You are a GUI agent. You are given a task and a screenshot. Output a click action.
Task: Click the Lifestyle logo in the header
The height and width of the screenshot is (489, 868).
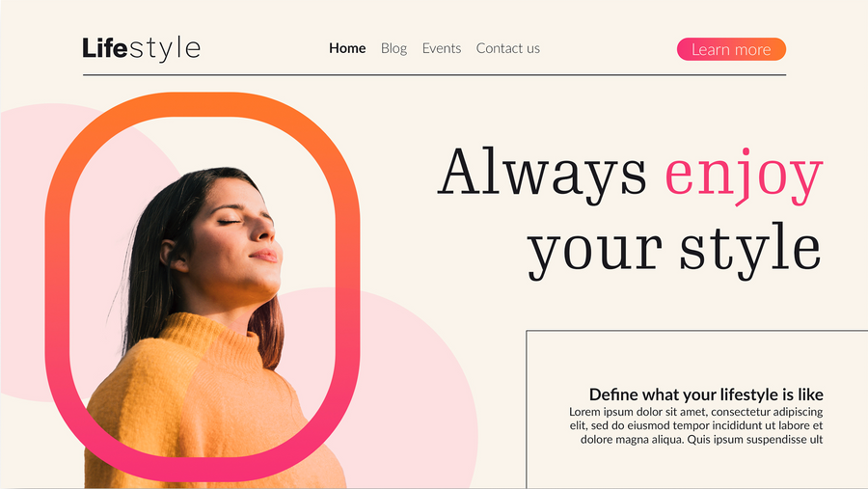pos(141,49)
